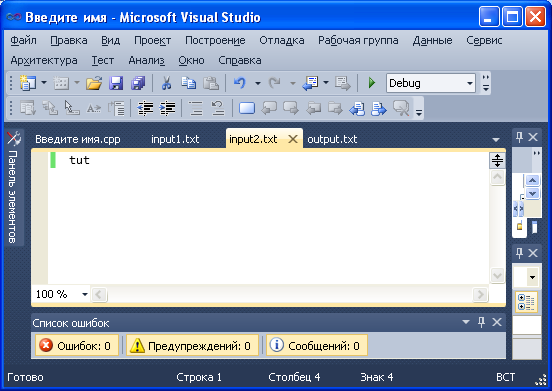Close the upper right docked panel
This screenshot has width=552, height=391.
(533, 137)
